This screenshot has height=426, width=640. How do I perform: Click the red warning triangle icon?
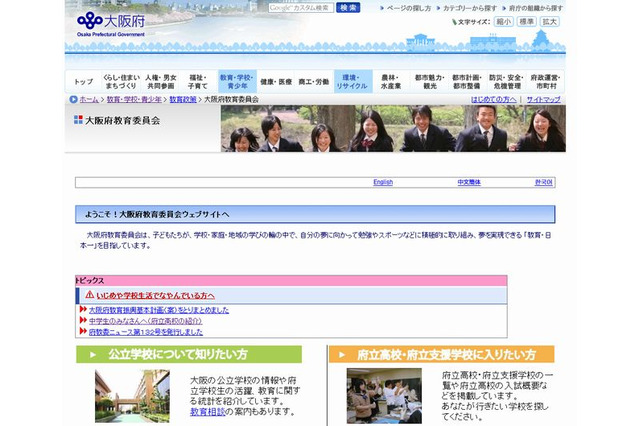pos(90,295)
